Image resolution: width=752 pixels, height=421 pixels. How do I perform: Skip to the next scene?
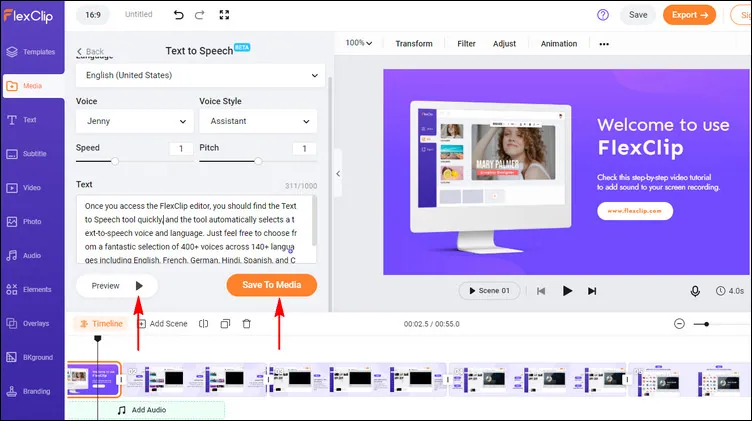592,291
